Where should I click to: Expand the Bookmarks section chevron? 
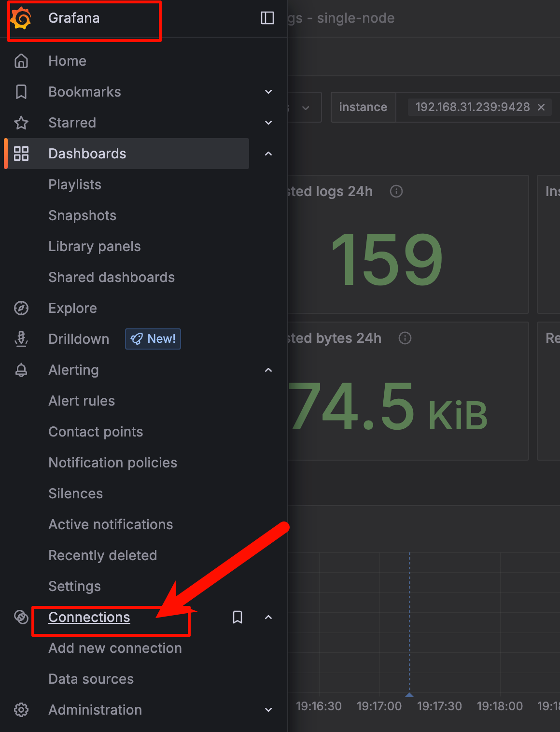268,92
